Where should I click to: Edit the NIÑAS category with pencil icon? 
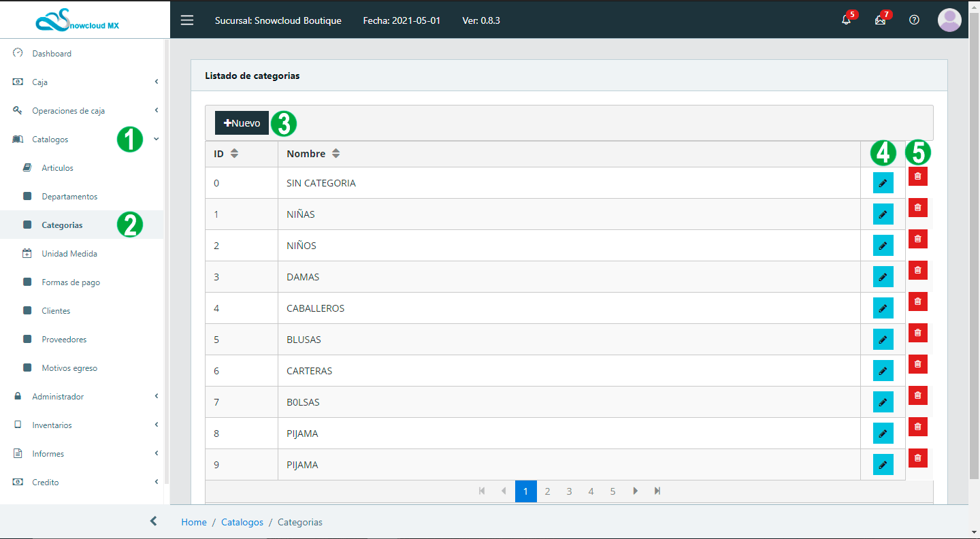(883, 214)
